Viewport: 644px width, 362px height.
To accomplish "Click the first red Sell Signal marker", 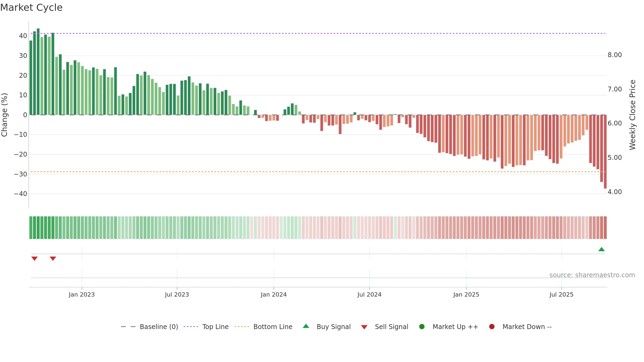I will 34,258.
